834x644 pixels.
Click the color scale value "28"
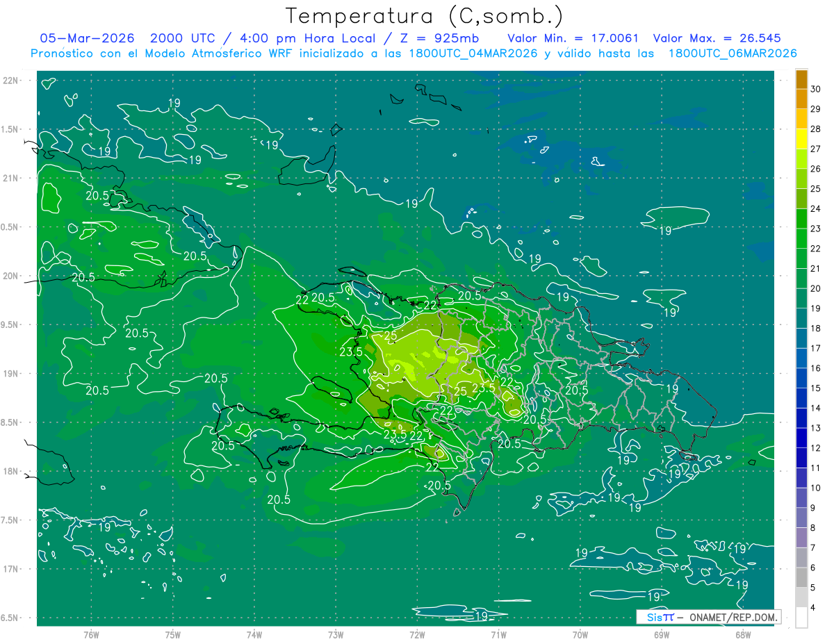[816, 129]
